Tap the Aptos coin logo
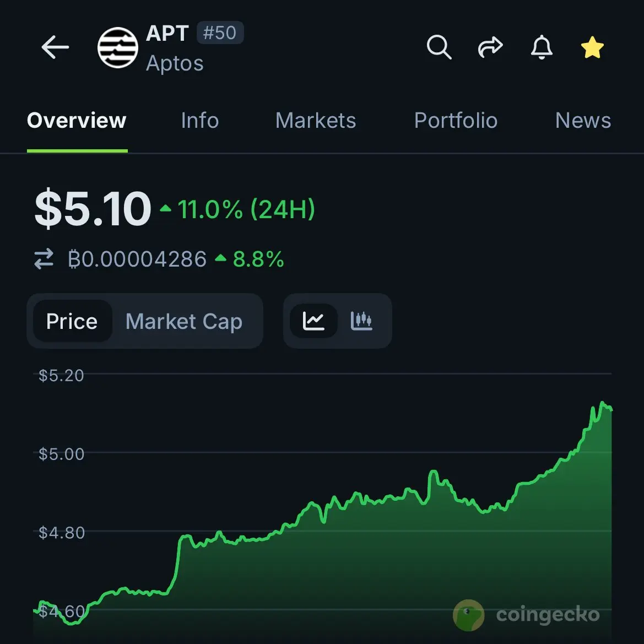The height and width of the screenshot is (644, 644). pos(117,47)
